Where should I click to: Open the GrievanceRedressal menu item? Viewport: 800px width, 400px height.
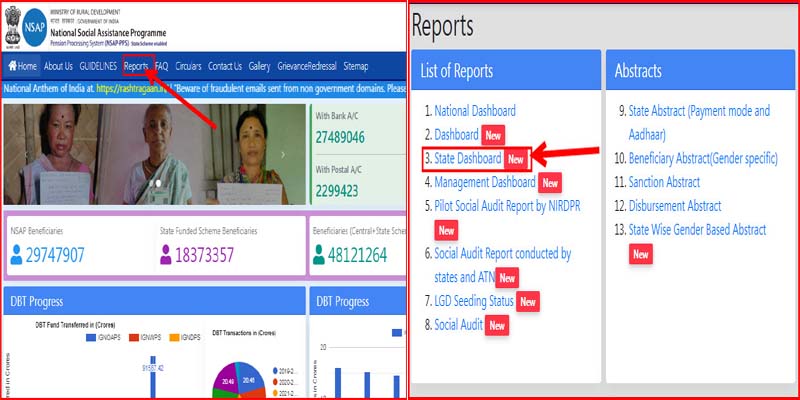click(x=307, y=66)
